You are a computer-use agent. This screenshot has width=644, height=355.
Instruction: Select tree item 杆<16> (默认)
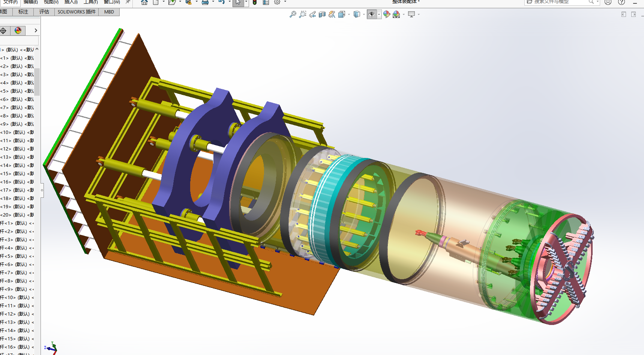(x=17, y=347)
